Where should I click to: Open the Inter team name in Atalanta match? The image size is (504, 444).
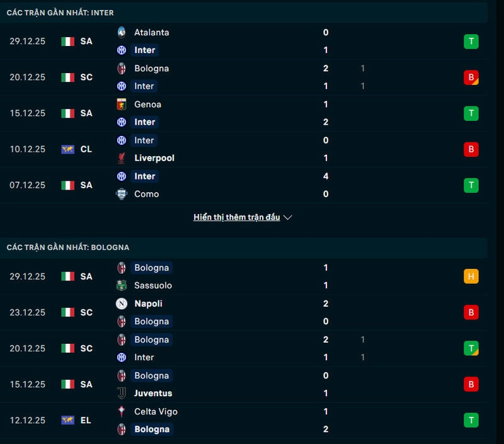[144, 50]
